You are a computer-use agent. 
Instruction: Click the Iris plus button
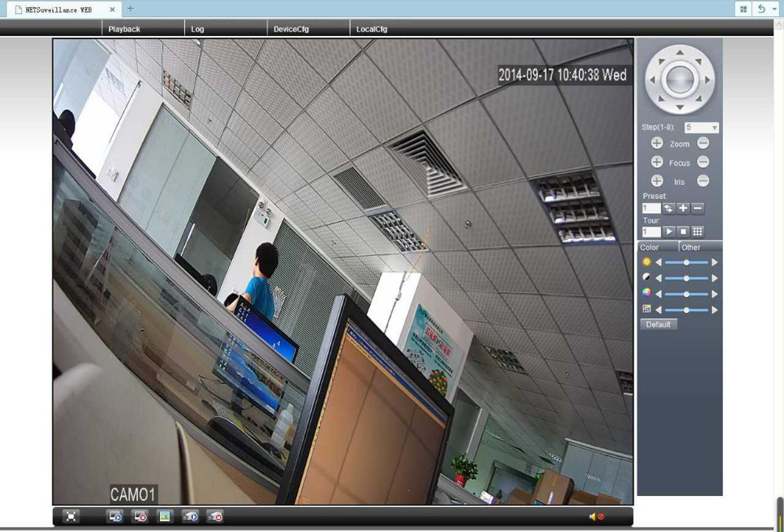(x=657, y=181)
